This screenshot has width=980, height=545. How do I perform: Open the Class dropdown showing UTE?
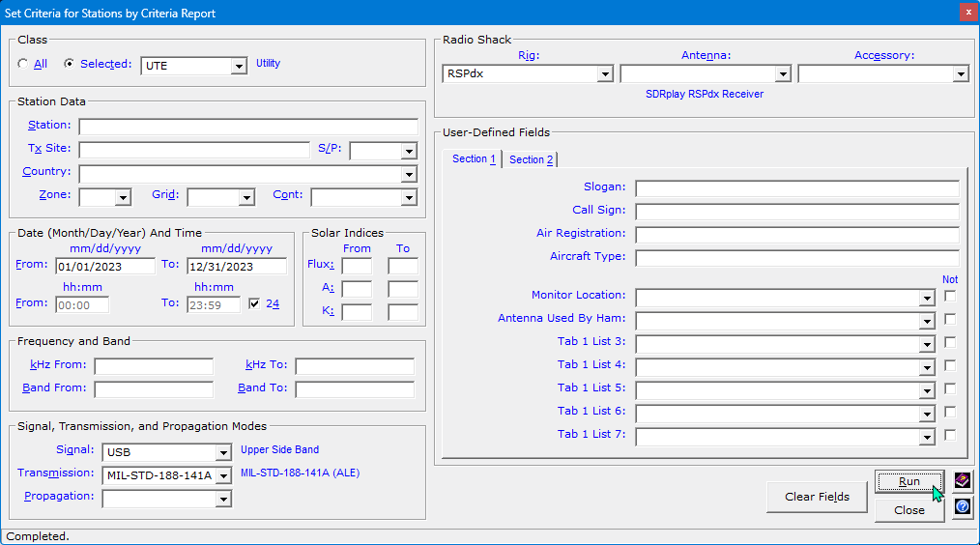pos(239,66)
